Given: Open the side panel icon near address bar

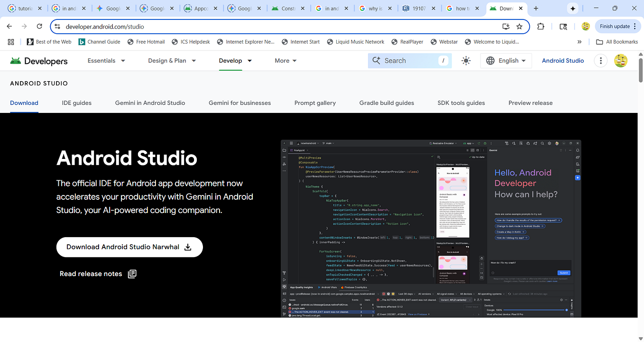Looking at the screenshot, I should (563, 27).
